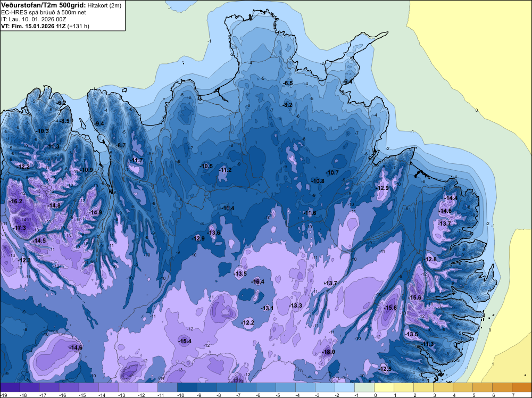
Task: Click the -14.9 temperature value
Action: [95, 212]
